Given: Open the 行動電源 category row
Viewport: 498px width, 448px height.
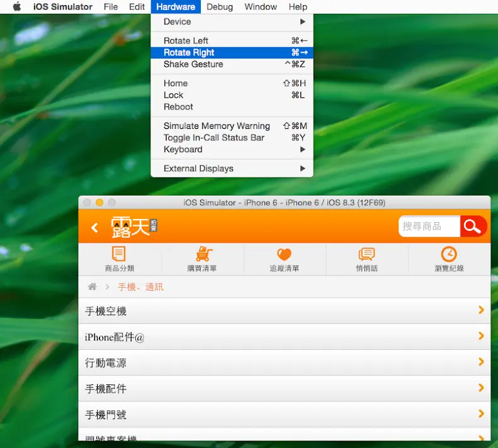Looking at the screenshot, I should (284, 363).
